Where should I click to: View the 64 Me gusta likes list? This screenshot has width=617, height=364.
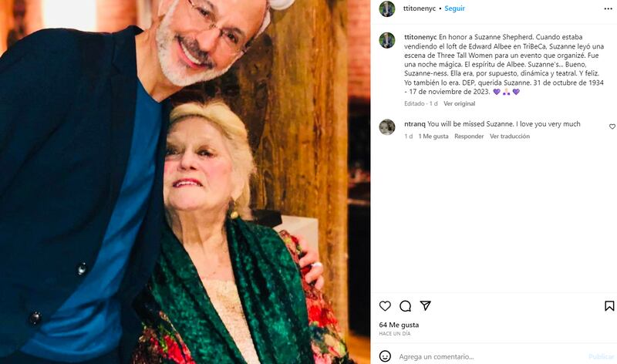click(398, 325)
